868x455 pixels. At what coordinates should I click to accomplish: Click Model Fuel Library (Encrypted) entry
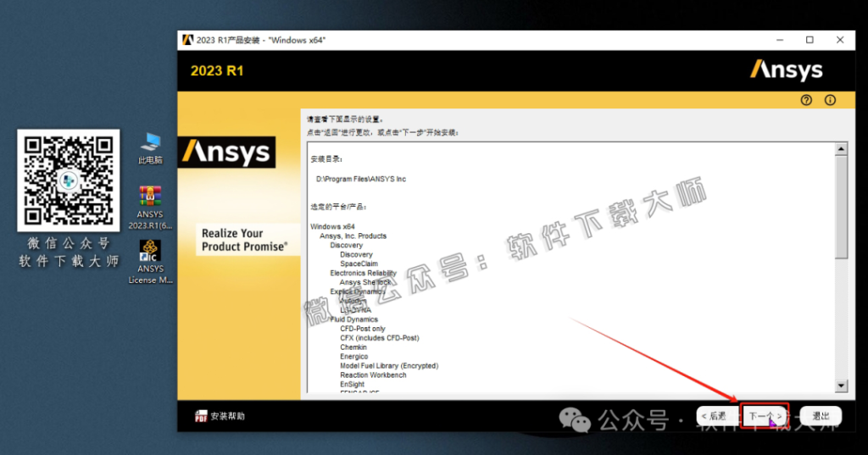pyautogui.click(x=389, y=366)
